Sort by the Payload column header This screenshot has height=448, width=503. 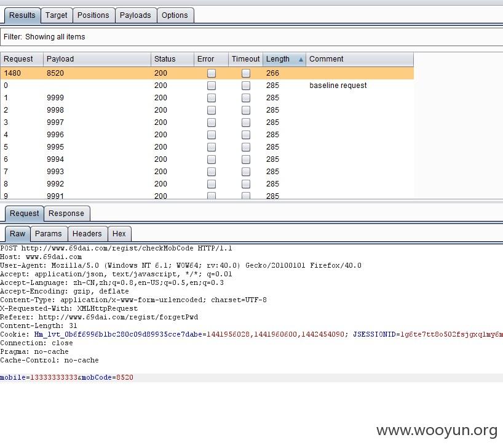click(97, 59)
